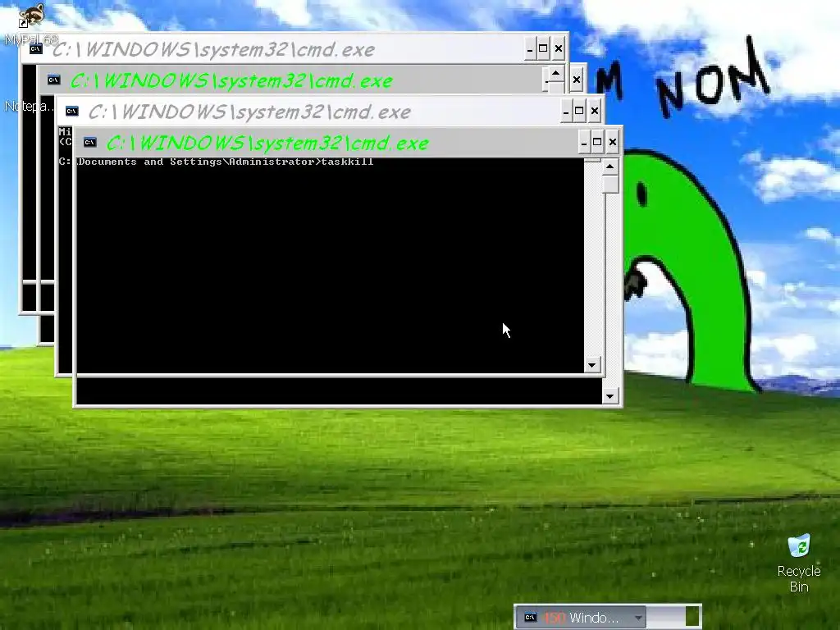Close the second green-titled cmd window

pos(576,80)
